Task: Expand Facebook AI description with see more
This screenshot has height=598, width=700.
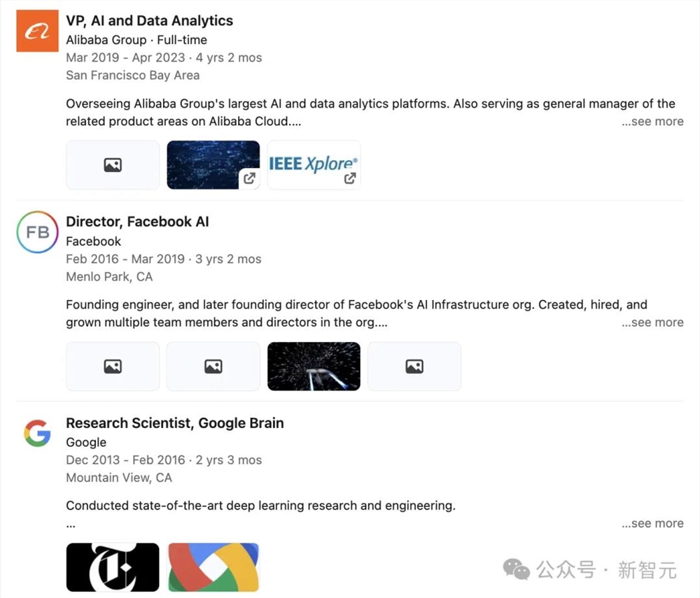Action: 652,322
